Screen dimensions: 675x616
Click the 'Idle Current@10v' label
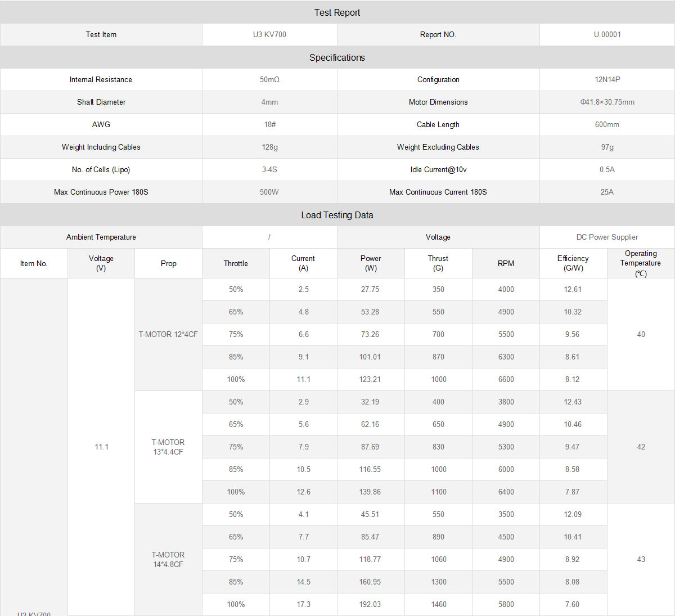[x=438, y=169]
